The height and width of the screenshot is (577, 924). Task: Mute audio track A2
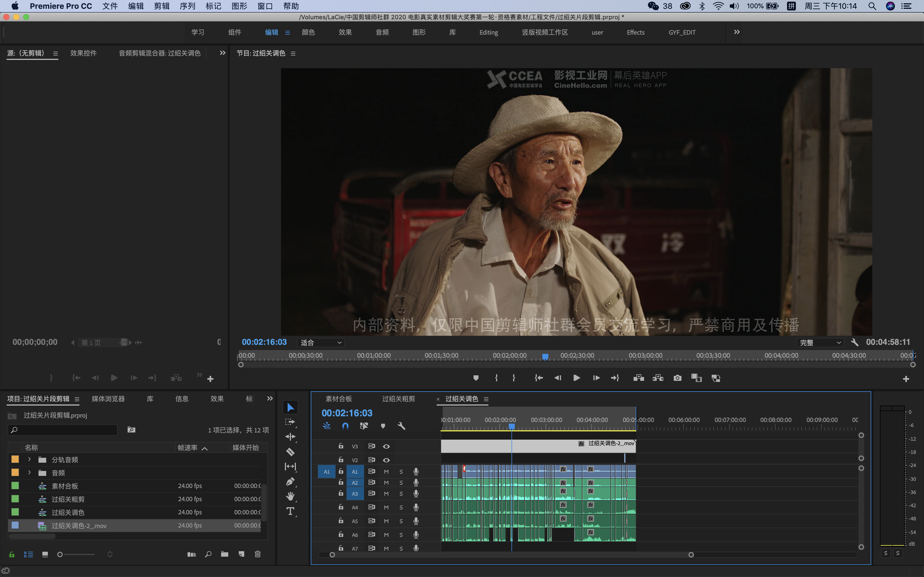tap(386, 483)
